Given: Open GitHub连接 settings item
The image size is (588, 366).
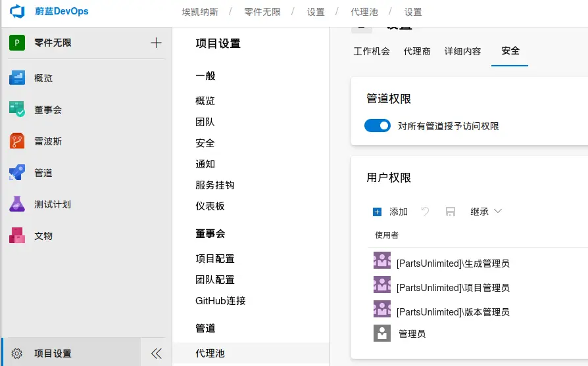Looking at the screenshot, I should coord(220,300).
